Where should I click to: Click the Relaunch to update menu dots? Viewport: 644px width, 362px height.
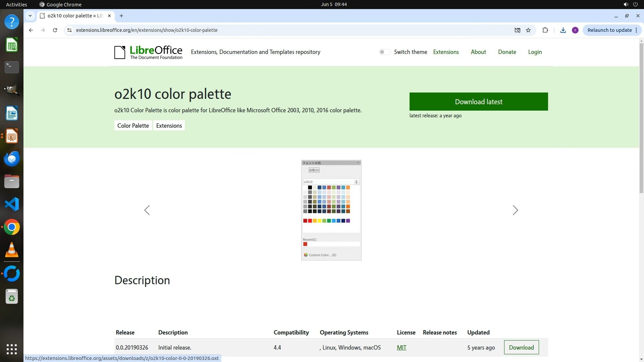pyautogui.click(x=636, y=30)
